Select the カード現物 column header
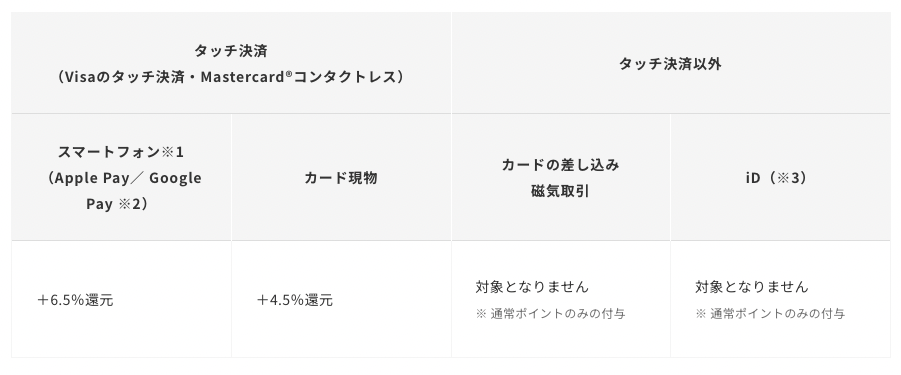 [341, 177]
